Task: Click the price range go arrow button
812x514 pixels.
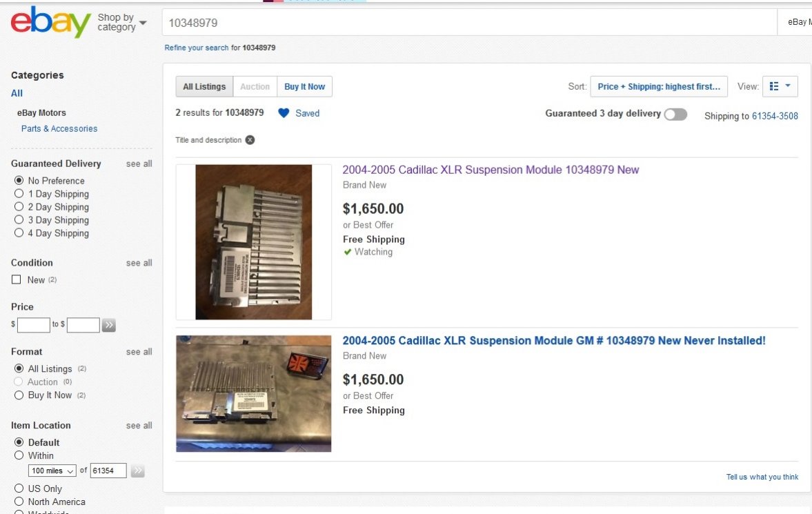Action: [x=109, y=326]
